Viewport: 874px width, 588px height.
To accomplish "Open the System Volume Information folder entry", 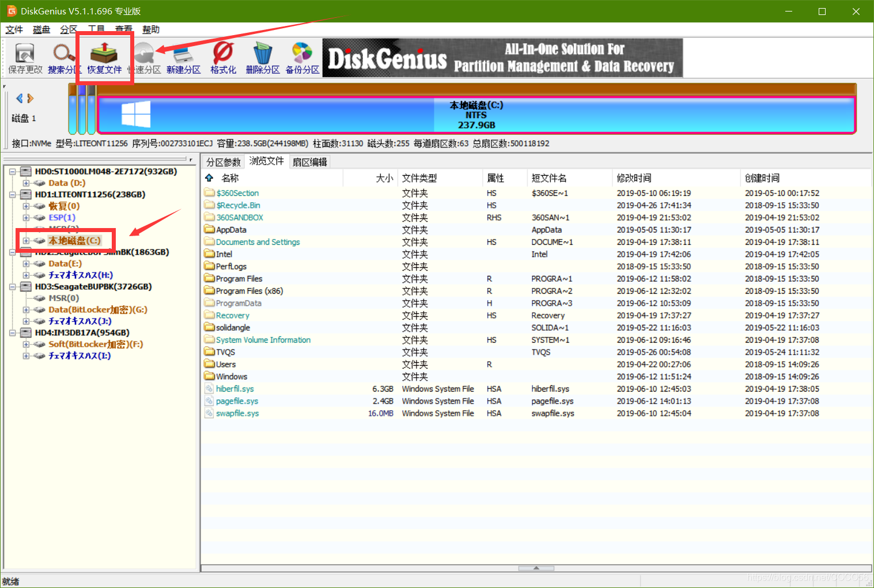I will point(263,340).
